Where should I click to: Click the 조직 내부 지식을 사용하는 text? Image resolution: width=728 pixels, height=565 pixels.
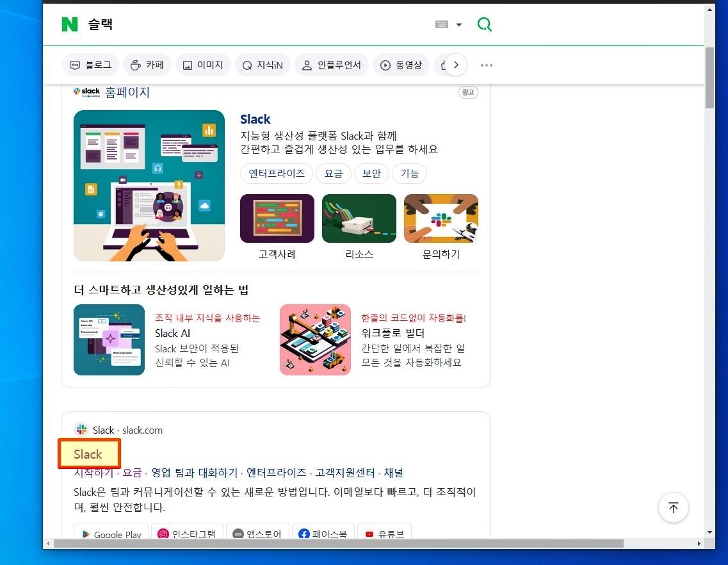point(207,318)
